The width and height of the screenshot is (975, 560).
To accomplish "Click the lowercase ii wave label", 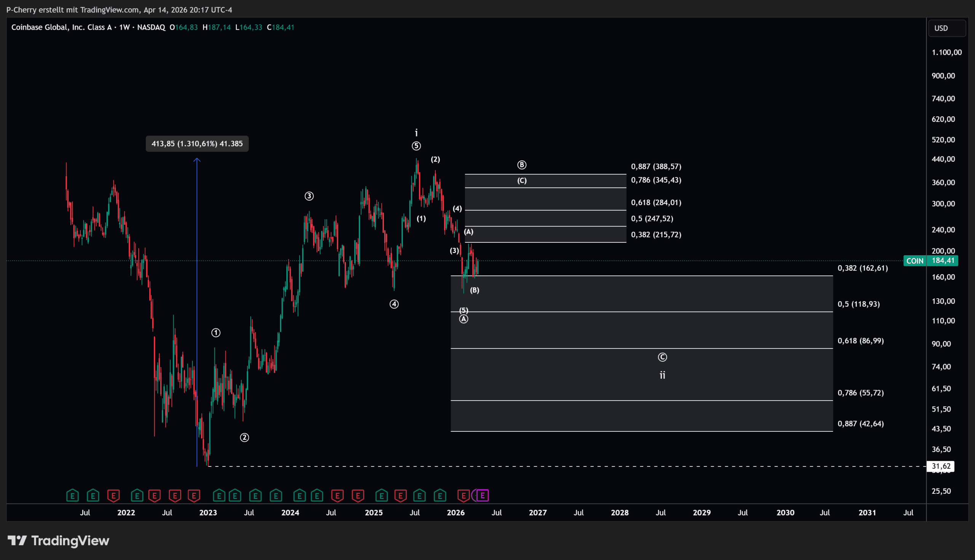I will (x=662, y=375).
